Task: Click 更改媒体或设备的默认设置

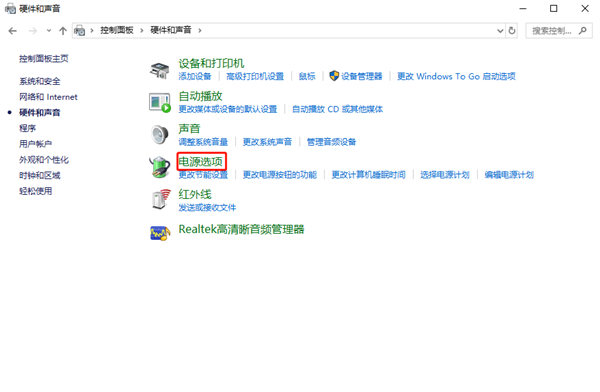Action: 228,109
